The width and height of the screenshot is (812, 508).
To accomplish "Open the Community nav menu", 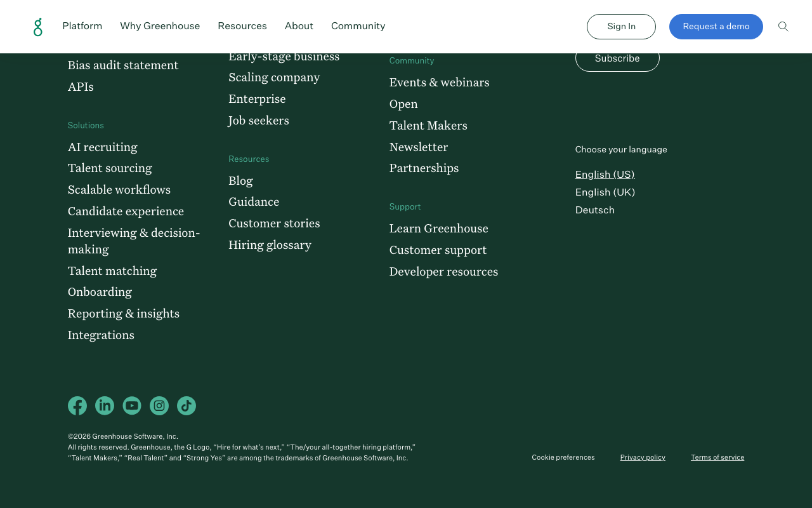I will pos(358,26).
